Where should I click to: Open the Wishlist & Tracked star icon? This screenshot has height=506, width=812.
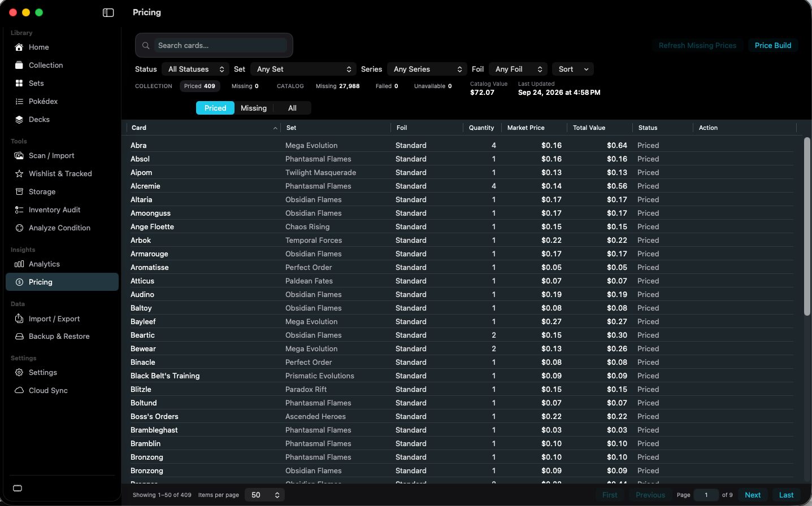(x=19, y=173)
